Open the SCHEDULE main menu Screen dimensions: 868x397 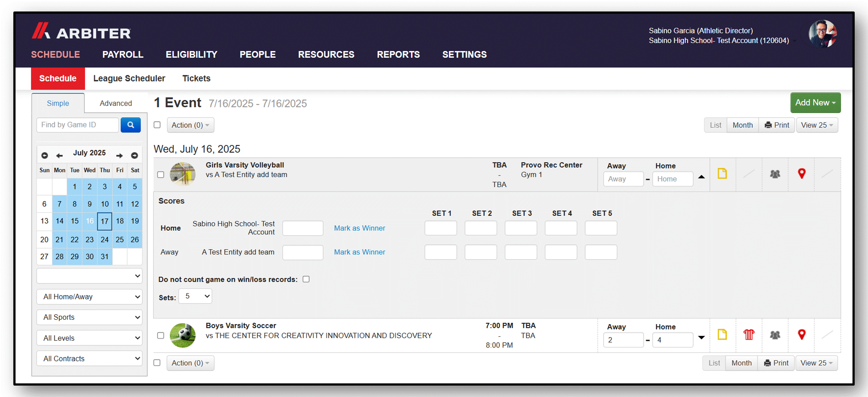(x=56, y=54)
